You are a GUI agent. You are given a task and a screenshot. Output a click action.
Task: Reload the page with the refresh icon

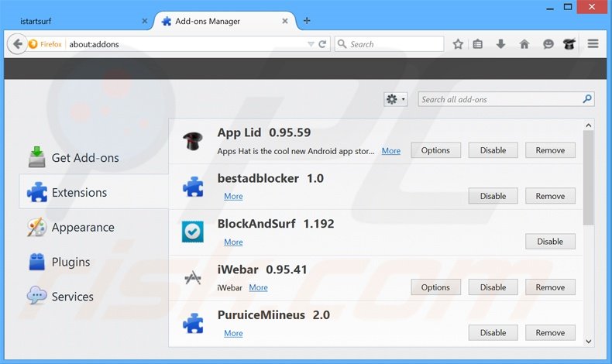322,44
